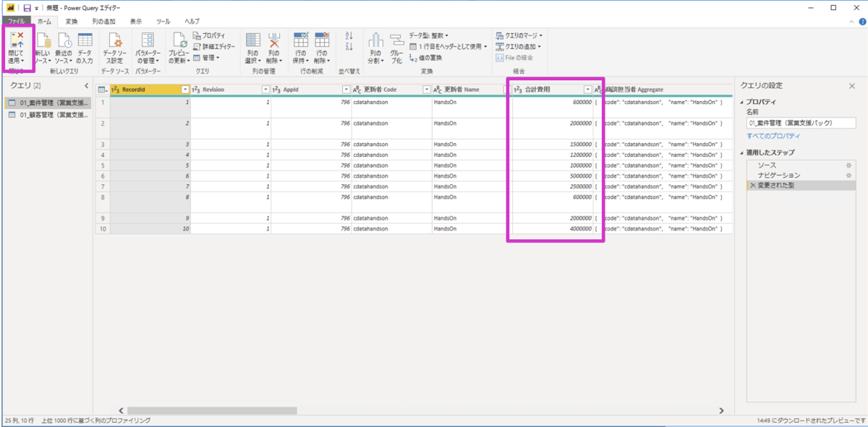Click the 閉じて適用 (Close & Apply) icon
This screenshot has height=427, width=868.
tap(17, 43)
